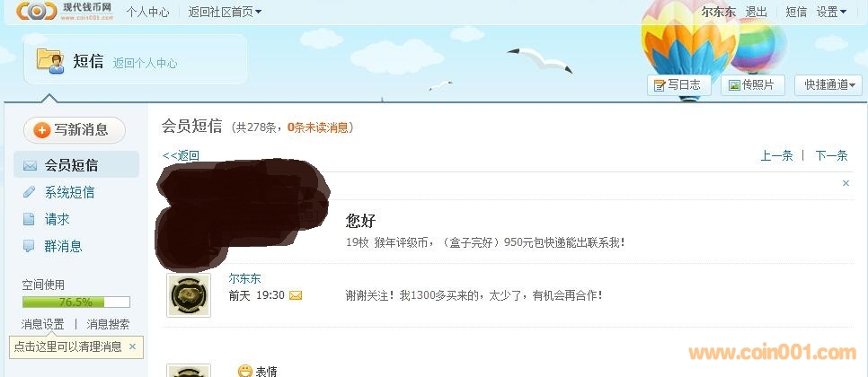Expand the 快捷通道 dropdown

(828, 85)
